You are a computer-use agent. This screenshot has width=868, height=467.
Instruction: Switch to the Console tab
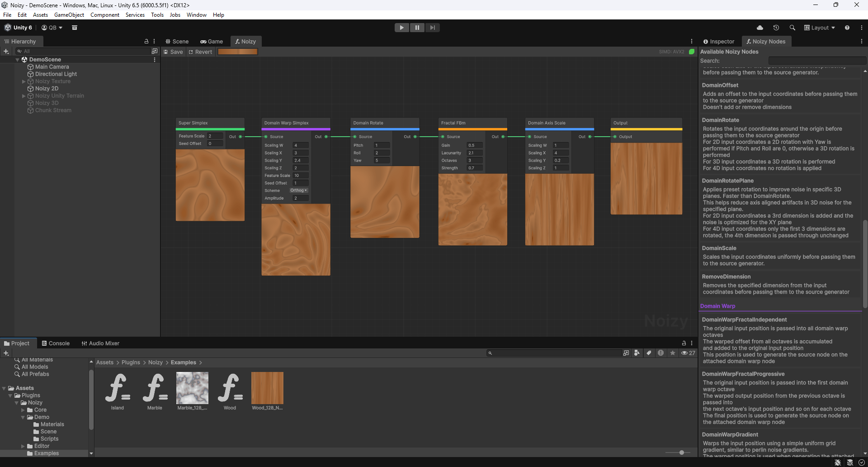click(56, 343)
